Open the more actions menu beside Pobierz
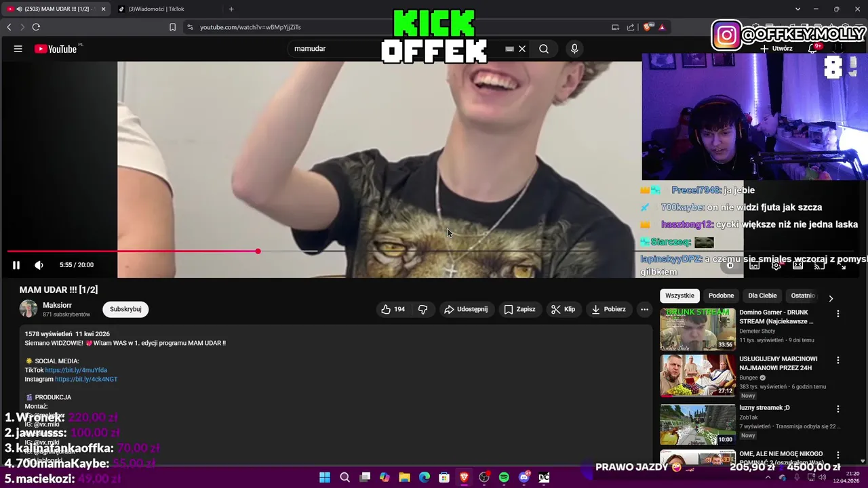868x488 pixels. click(644, 309)
